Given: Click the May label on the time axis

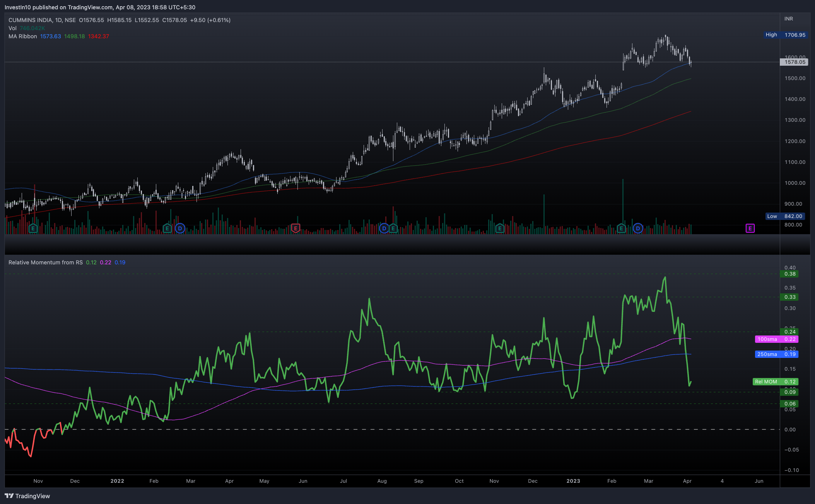Looking at the screenshot, I should pos(264,481).
